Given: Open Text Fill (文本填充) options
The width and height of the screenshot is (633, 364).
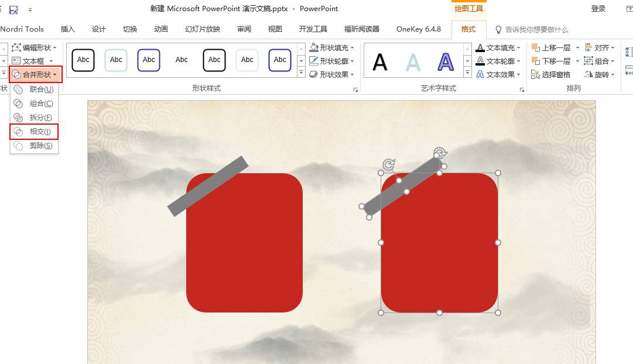Looking at the screenshot, I should coord(498,47).
